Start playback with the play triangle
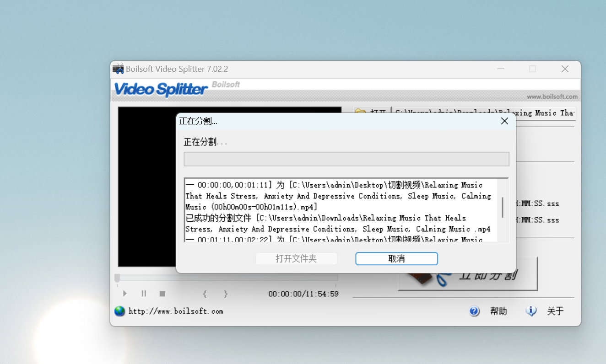Viewport: 606px width, 364px height. (x=125, y=294)
